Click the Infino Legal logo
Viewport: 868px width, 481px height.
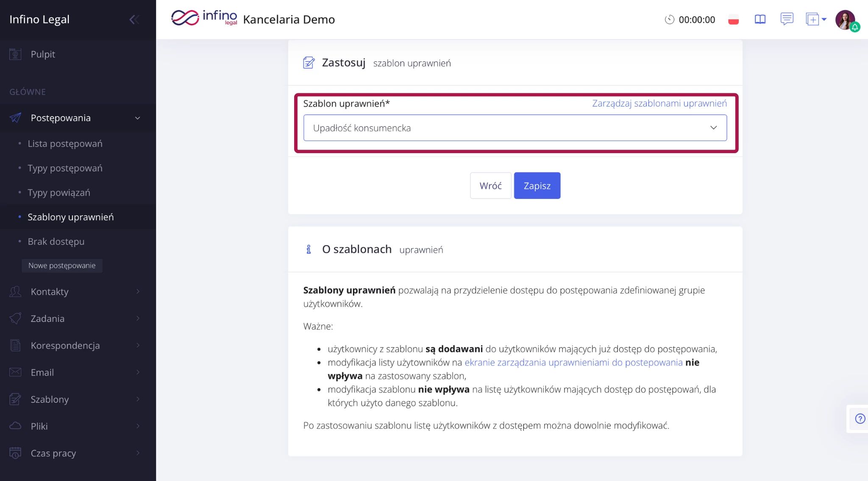204,18
